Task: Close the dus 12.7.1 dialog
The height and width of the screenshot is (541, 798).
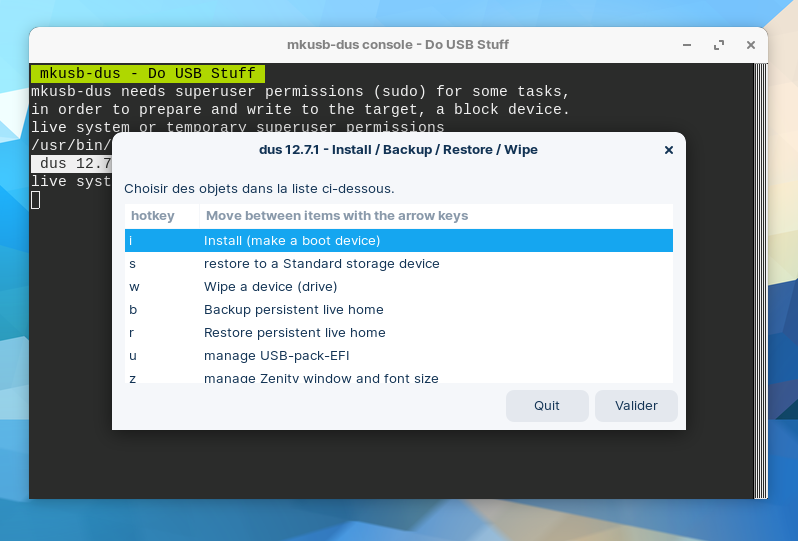Action: 668,150
